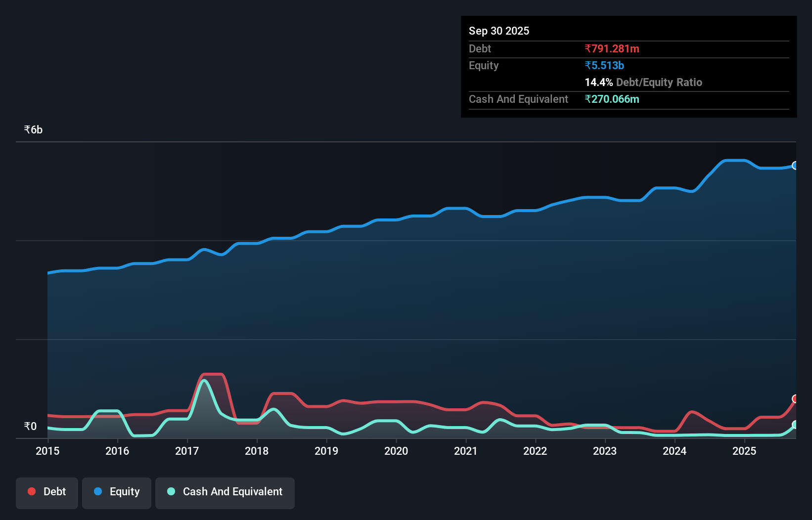Click the ₹6b gridline label
Image resolution: width=812 pixels, height=520 pixels.
33,130
